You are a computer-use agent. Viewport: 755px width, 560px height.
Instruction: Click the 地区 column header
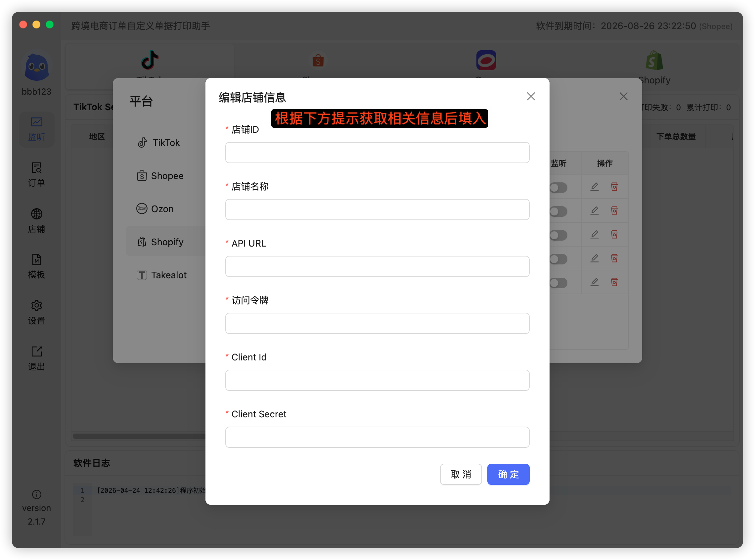point(97,137)
